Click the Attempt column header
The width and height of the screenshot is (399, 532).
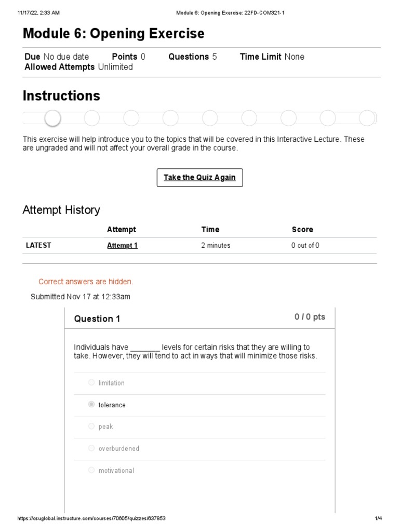coord(122,229)
